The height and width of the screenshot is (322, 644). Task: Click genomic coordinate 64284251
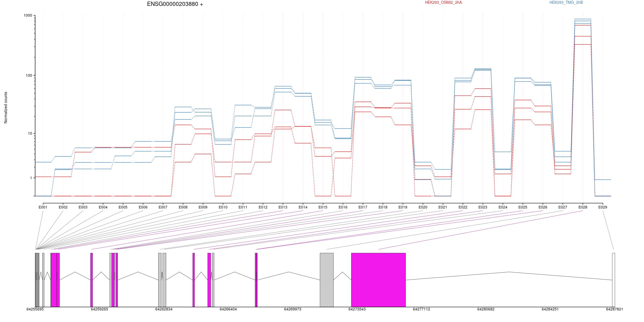point(550,309)
